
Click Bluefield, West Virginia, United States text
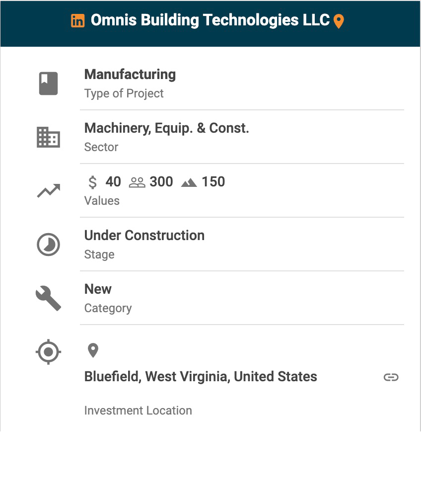pyautogui.click(x=201, y=377)
